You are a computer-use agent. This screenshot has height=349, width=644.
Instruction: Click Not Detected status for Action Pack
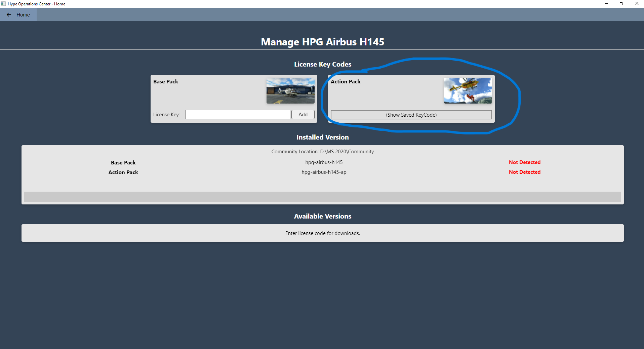click(x=524, y=172)
